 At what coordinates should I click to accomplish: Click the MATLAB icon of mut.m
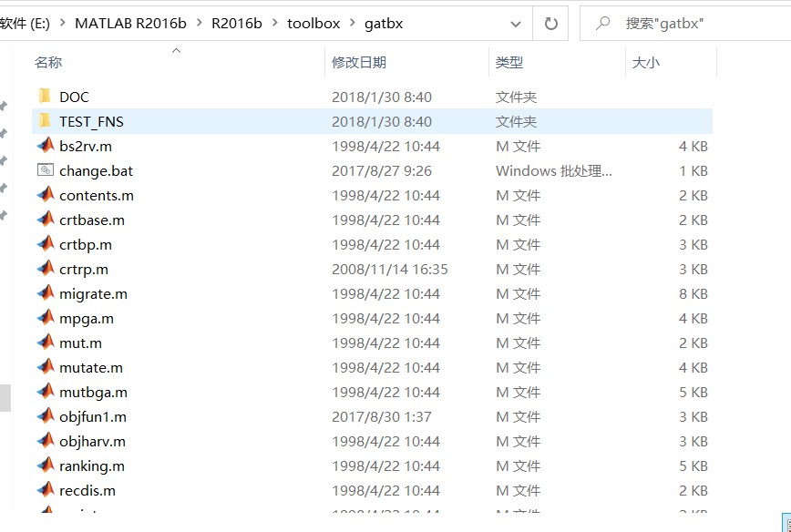(46, 343)
